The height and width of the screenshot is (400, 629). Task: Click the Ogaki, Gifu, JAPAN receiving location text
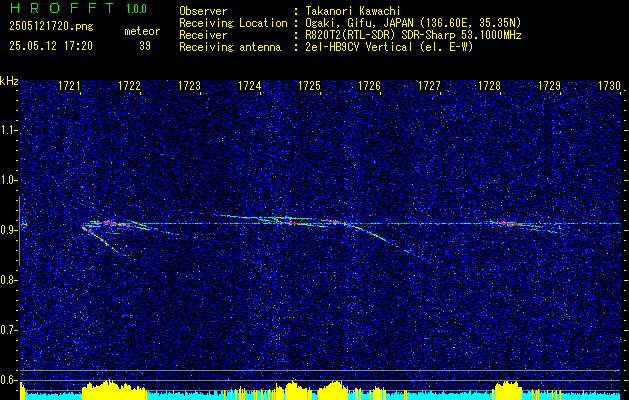(412, 23)
